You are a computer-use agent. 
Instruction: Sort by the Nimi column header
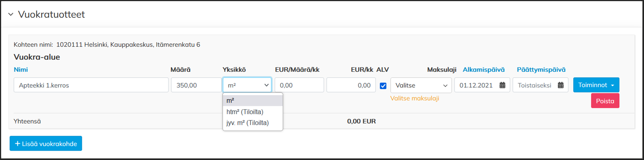(21, 70)
